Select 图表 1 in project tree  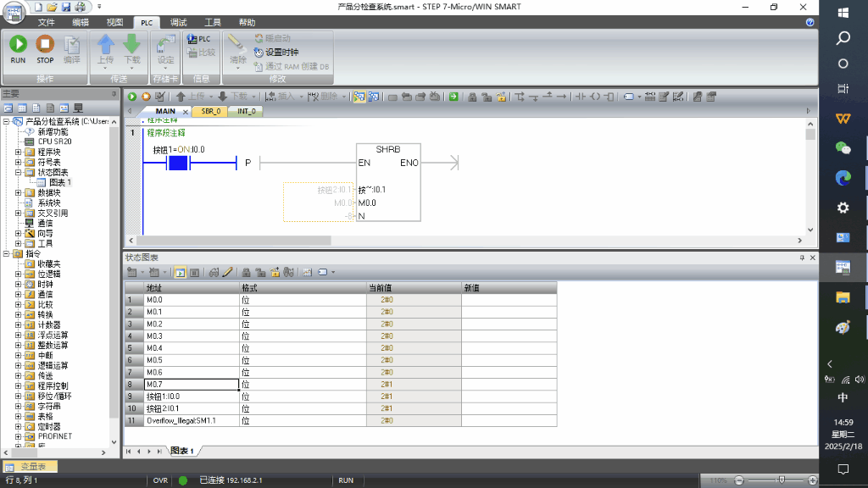[x=60, y=183]
